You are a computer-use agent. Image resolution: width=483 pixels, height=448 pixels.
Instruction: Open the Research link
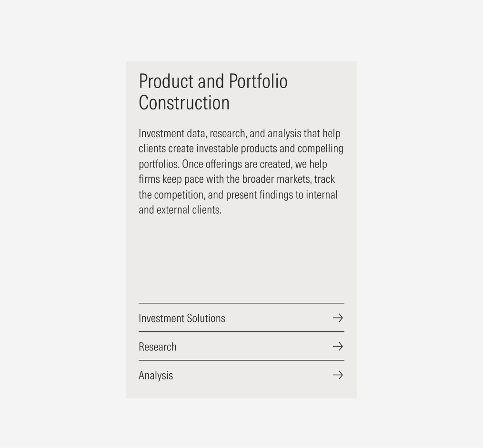click(158, 347)
